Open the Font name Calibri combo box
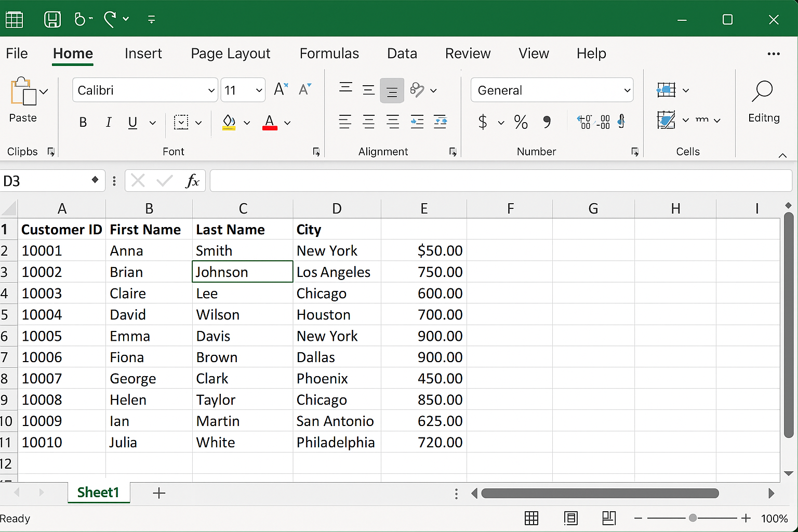Screen dimensions: 798x532 click(145, 90)
